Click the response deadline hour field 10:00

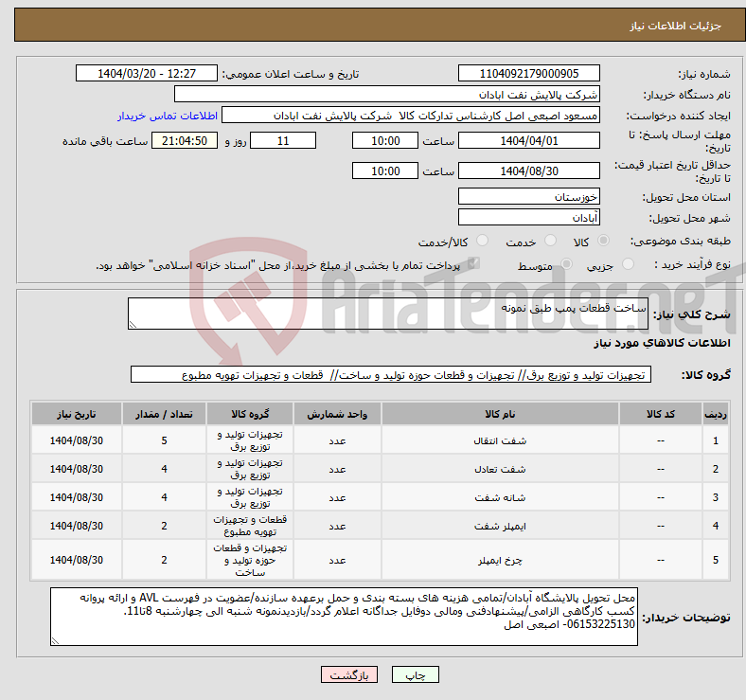385,140
